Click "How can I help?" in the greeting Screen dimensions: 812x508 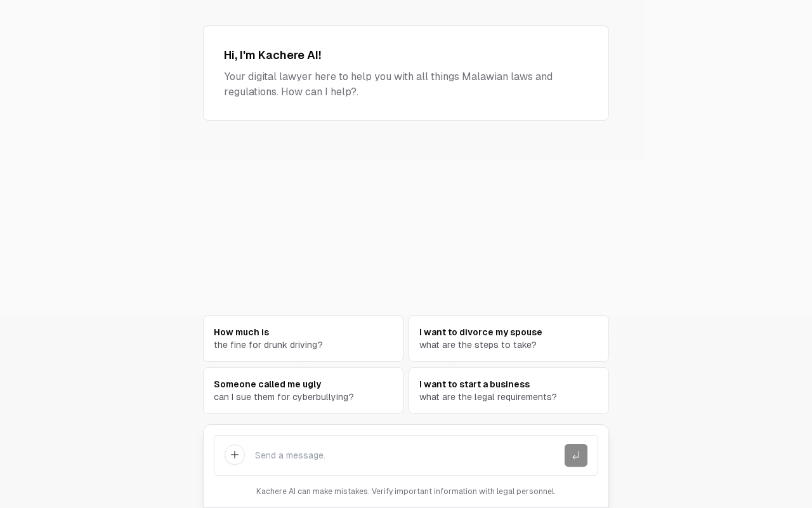(x=319, y=92)
